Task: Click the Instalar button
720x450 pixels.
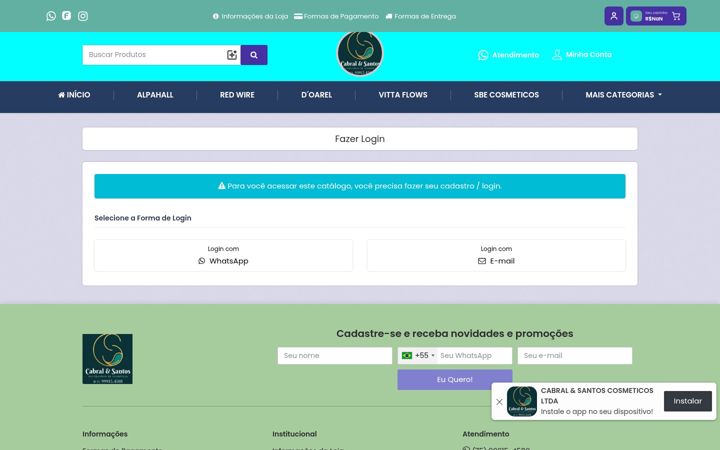Action: pos(688,401)
